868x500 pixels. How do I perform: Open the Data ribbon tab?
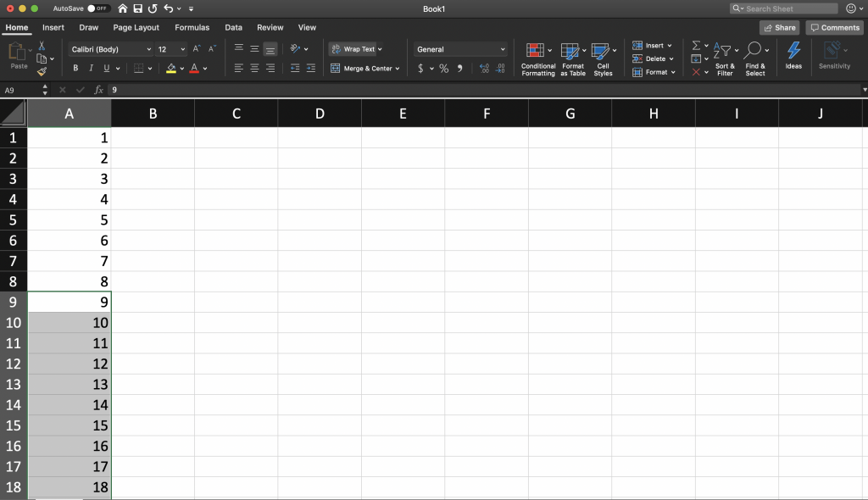(233, 27)
